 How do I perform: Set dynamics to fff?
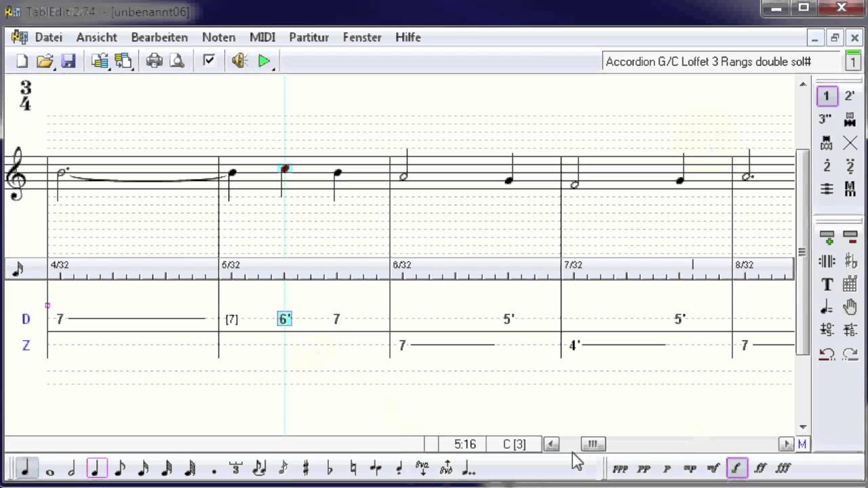click(783, 468)
